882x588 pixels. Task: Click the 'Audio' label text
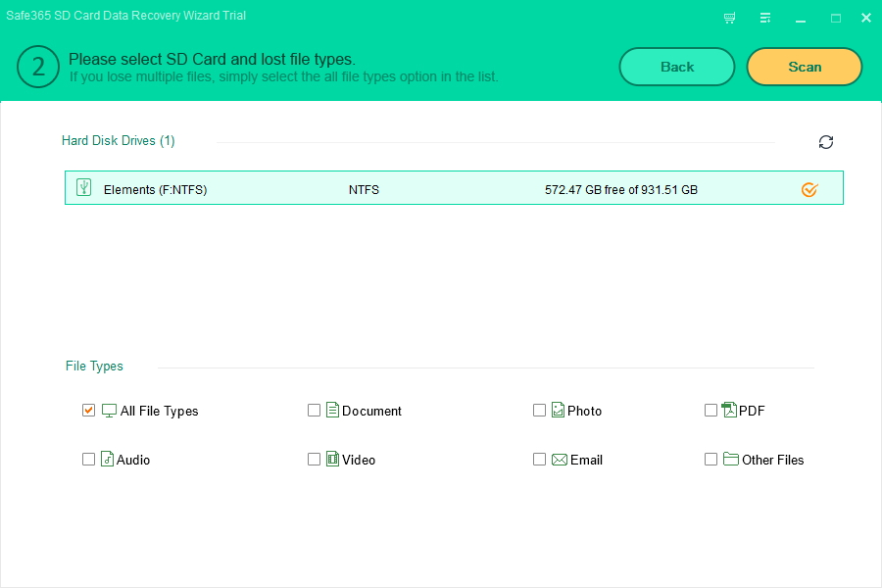(x=133, y=460)
